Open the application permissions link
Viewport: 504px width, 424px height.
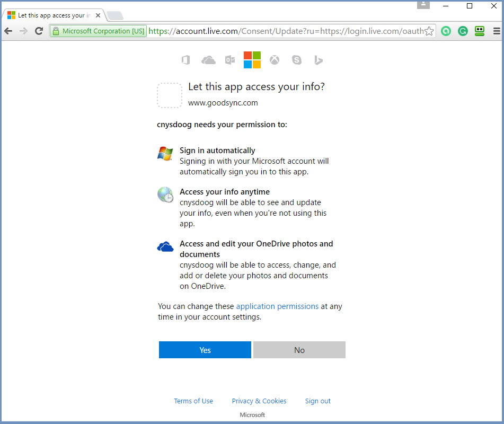point(277,306)
